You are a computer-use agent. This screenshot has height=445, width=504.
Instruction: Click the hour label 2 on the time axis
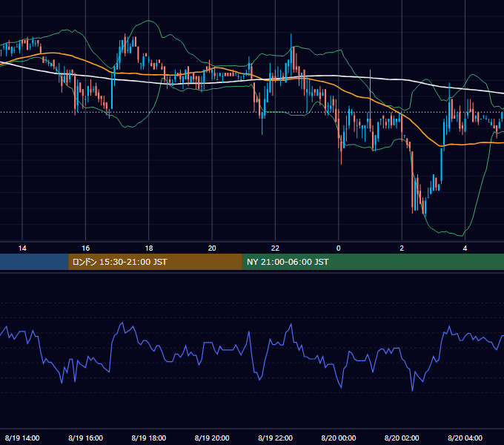402,248
